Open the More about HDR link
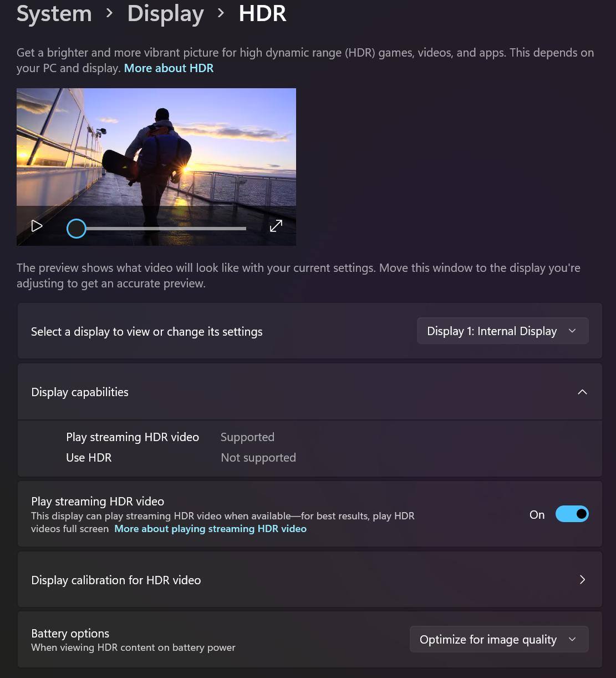 [x=169, y=68]
